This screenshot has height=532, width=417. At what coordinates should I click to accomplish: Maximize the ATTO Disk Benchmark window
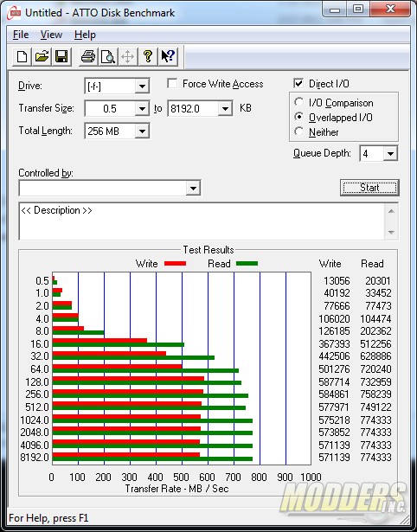tap(359, 10)
